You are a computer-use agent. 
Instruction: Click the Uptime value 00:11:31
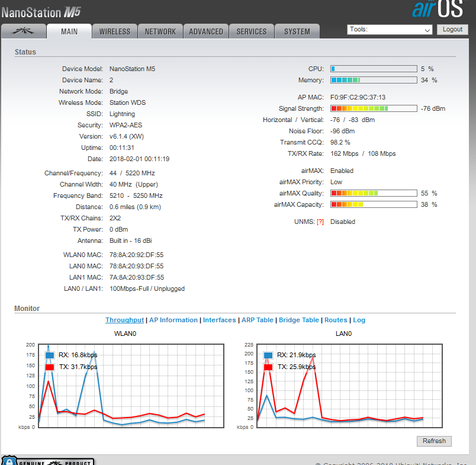pos(122,147)
